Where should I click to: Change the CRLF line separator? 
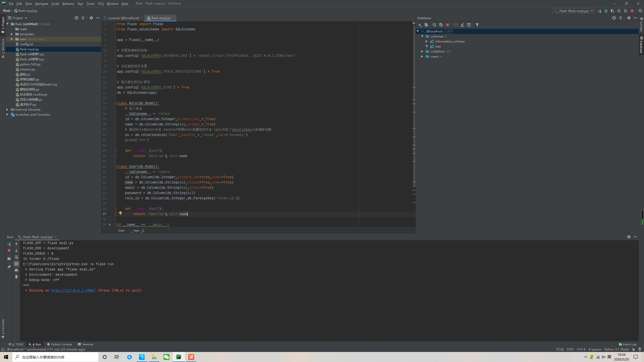click(x=570, y=349)
